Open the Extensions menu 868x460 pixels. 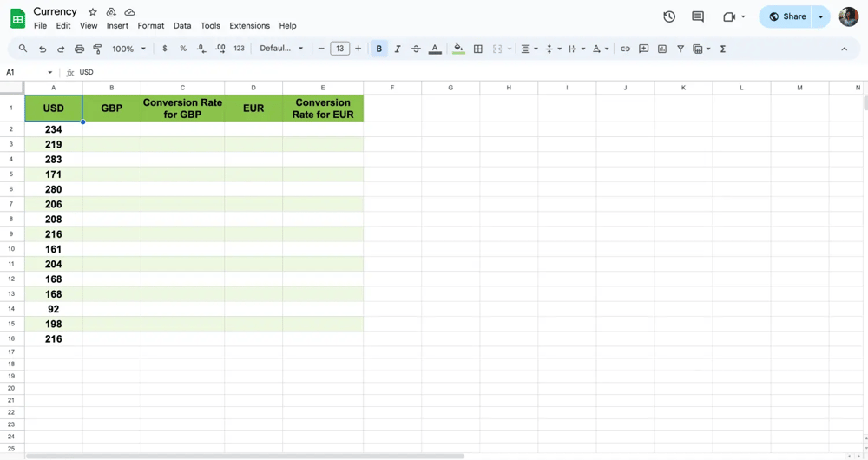(x=249, y=26)
